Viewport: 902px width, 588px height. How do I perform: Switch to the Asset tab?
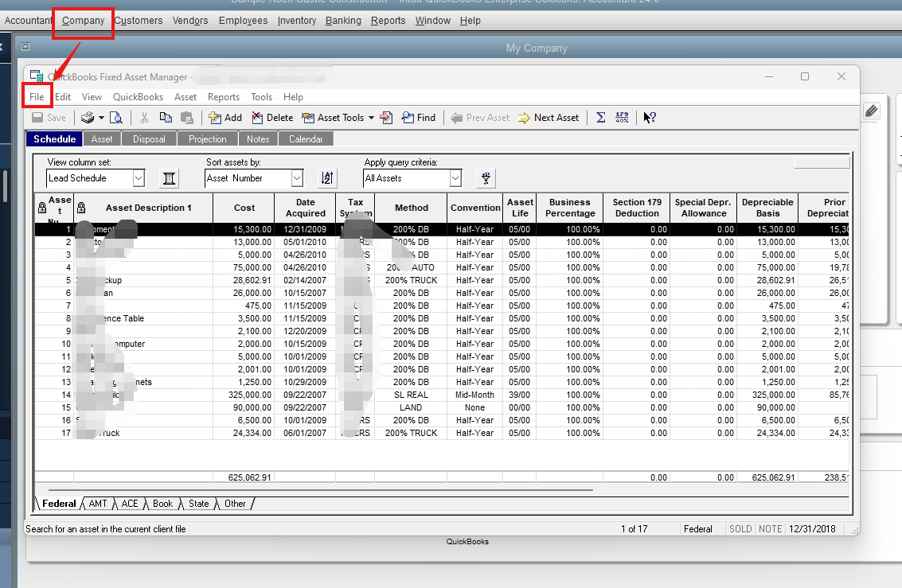(102, 139)
